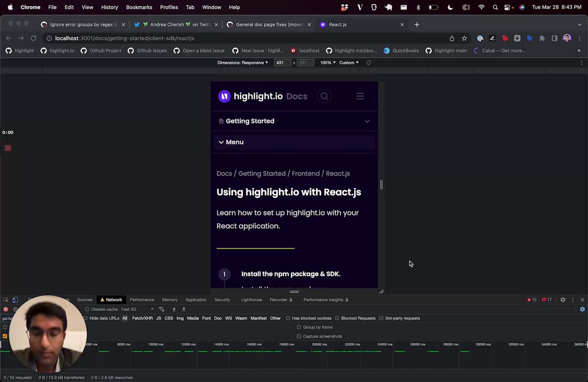Enable the Group by frame checkbox
The width and height of the screenshot is (588, 382).
click(x=299, y=327)
